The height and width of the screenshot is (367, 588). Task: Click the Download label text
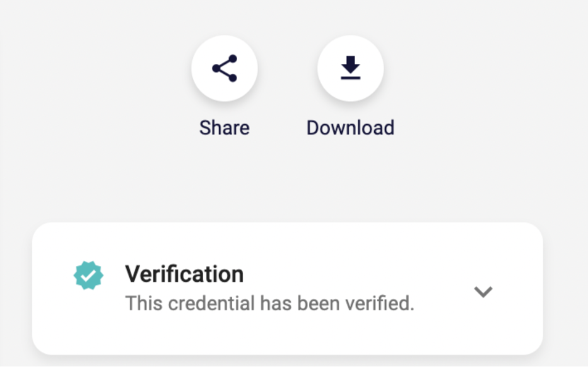pos(350,128)
